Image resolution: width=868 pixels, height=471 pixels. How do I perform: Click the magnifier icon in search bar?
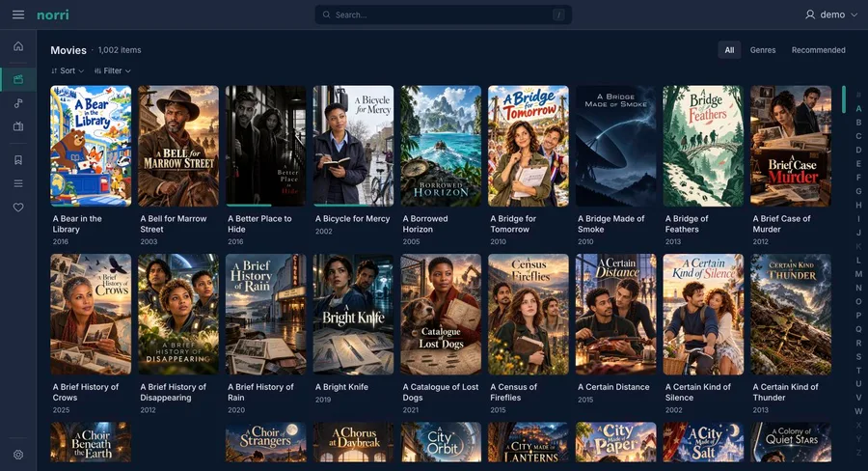[327, 15]
